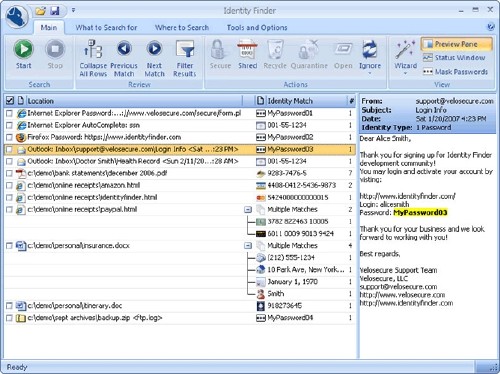Viewport: 500px width, 374px height.
Task: Switch to the Main ribbon tab
Action: coord(49,27)
